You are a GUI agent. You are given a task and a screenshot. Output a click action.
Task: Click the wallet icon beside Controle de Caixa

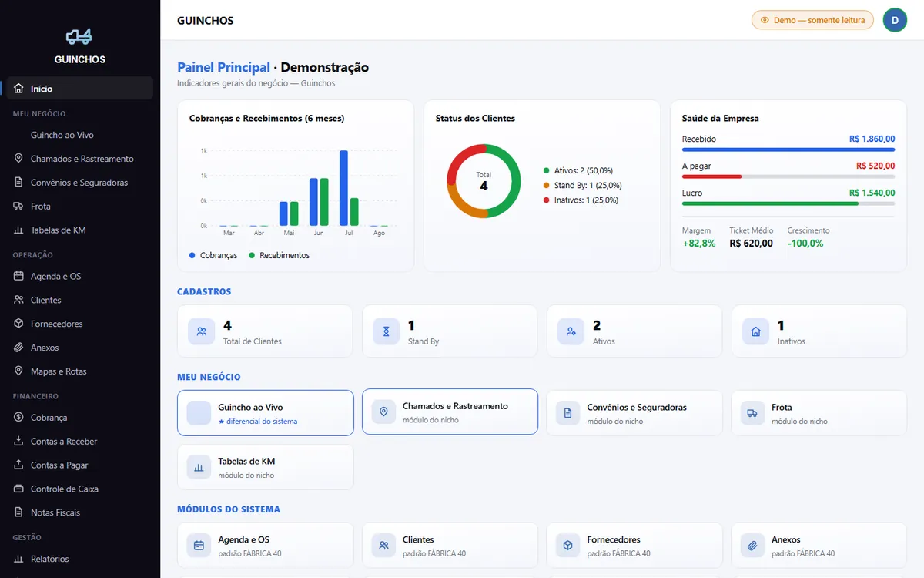tap(18, 489)
